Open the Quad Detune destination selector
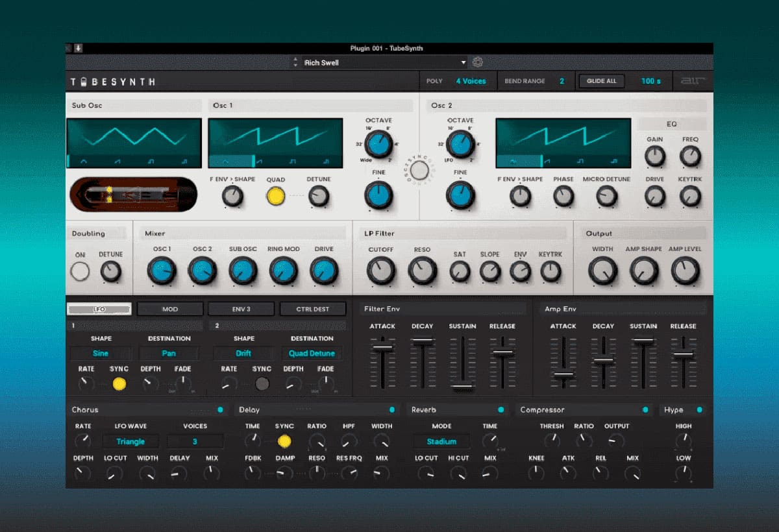Screen dimensions: 779x532 point(312,354)
